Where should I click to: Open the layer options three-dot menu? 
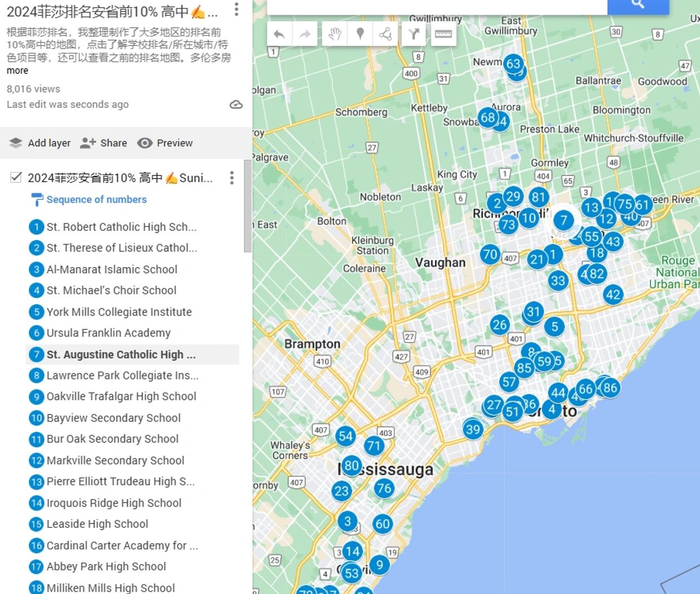click(231, 178)
